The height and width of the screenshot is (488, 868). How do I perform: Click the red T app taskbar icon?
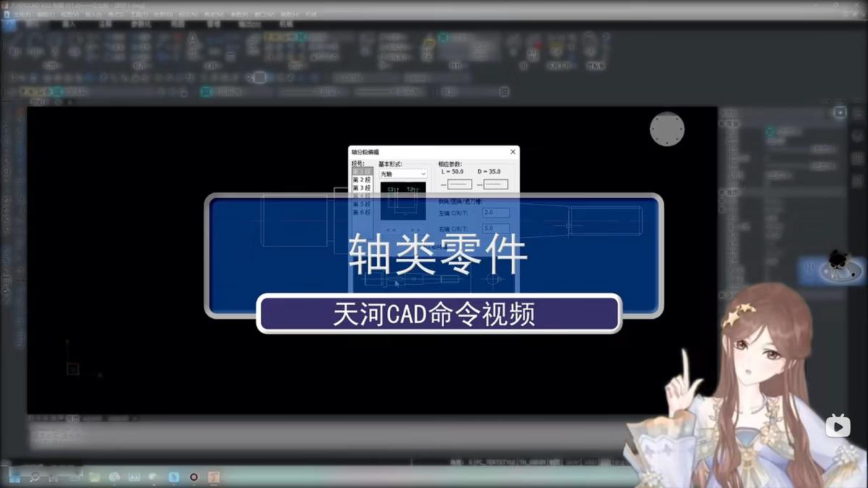point(214,477)
